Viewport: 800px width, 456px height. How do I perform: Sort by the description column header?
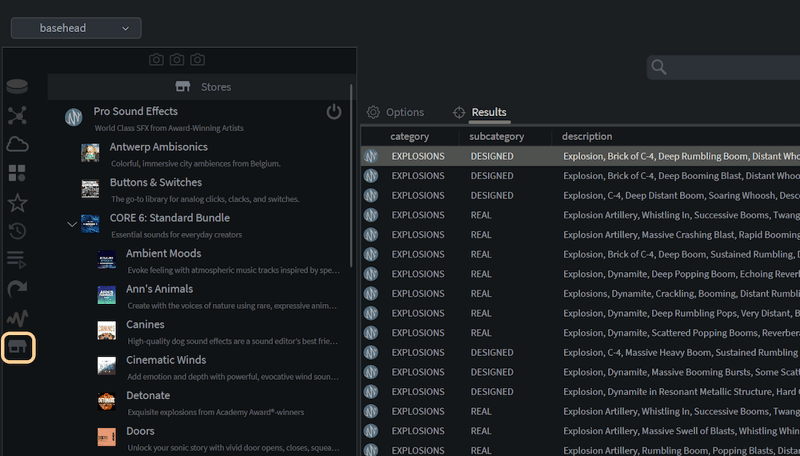pyautogui.click(x=587, y=136)
